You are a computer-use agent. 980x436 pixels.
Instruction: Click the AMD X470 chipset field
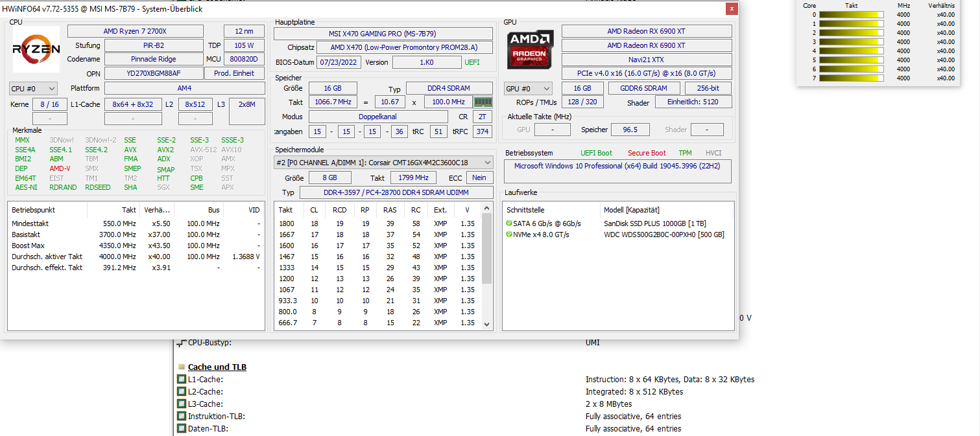coord(405,47)
